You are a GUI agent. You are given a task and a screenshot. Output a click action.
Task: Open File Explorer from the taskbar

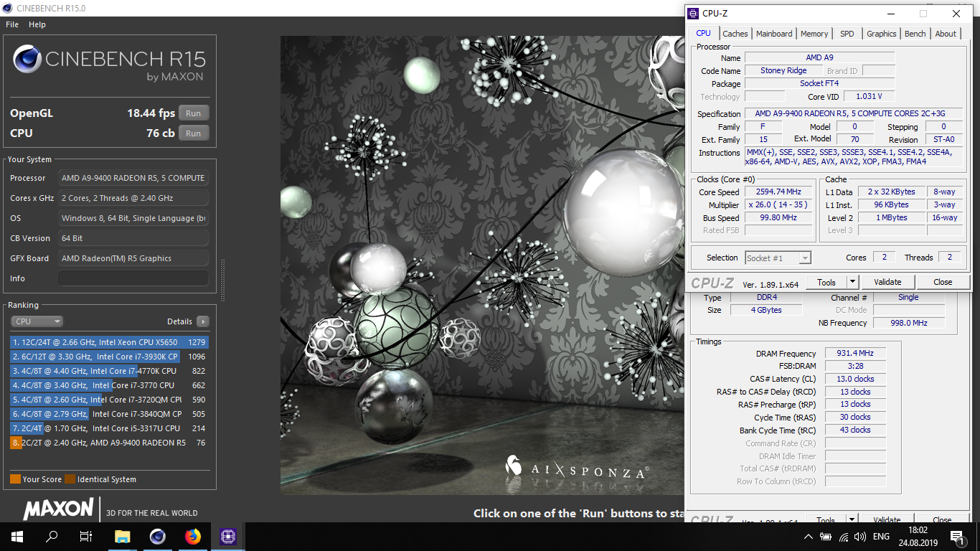click(x=123, y=536)
